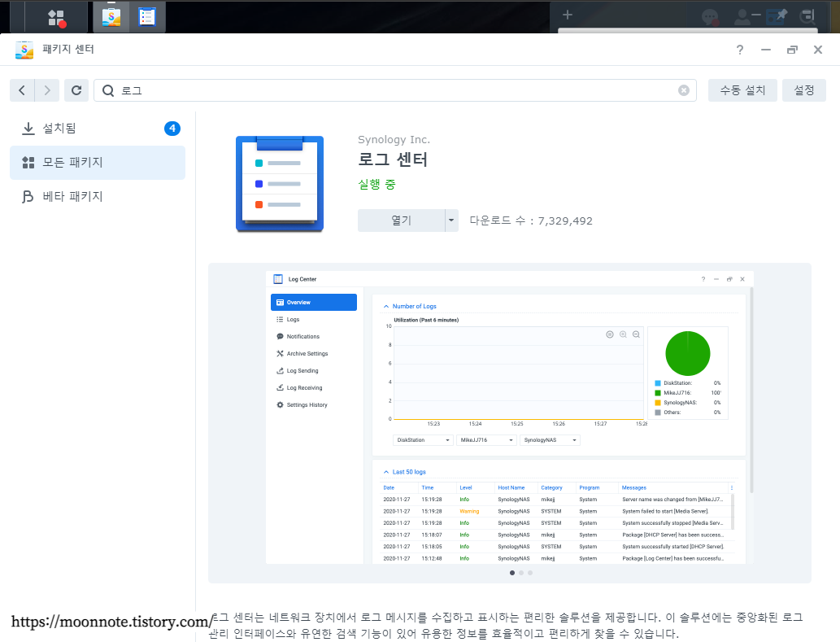The width and height of the screenshot is (840, 642).
Task: Open the notifications chat bubble icon
Action: click(711, 16)
